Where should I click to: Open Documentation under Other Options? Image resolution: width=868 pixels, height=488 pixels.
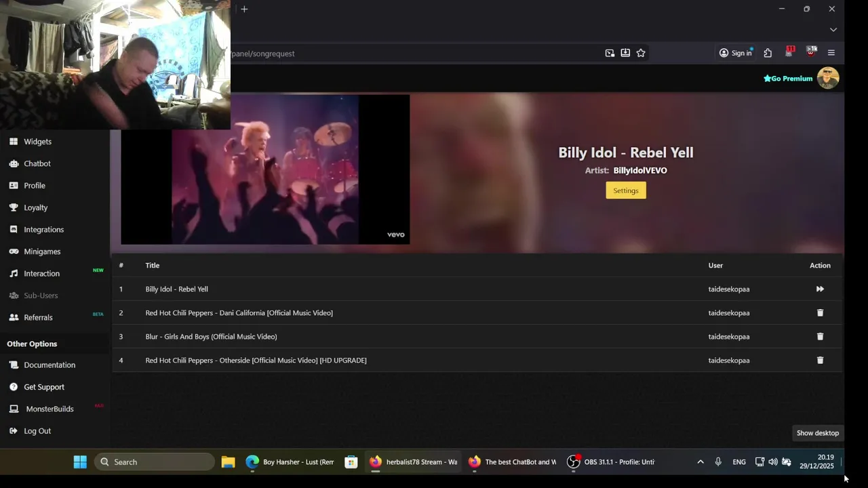pyautogui.click(x=50, y=365)
